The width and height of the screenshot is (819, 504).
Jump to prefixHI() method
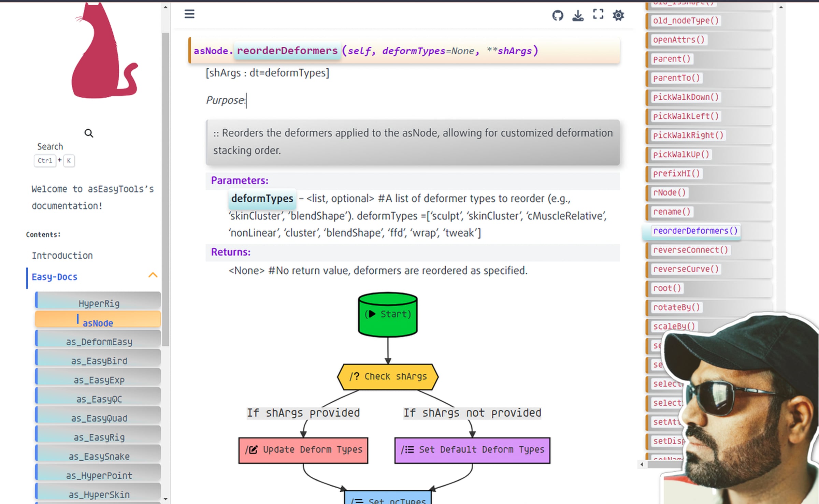coord(676,173)
